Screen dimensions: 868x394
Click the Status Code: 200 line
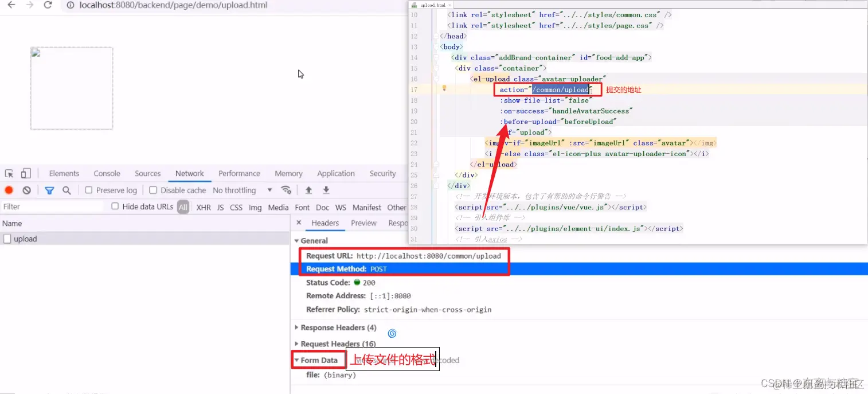tap(342, 283)
